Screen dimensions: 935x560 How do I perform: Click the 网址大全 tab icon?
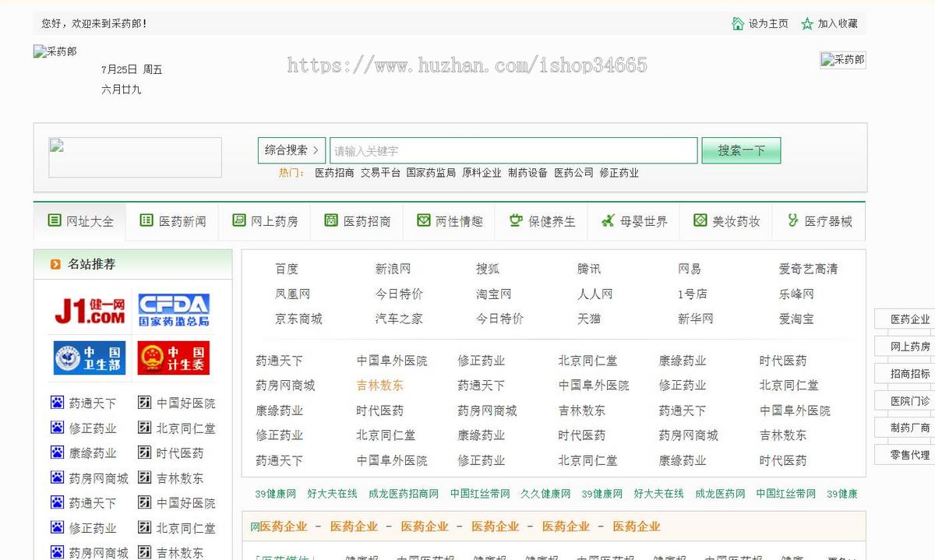54,220
